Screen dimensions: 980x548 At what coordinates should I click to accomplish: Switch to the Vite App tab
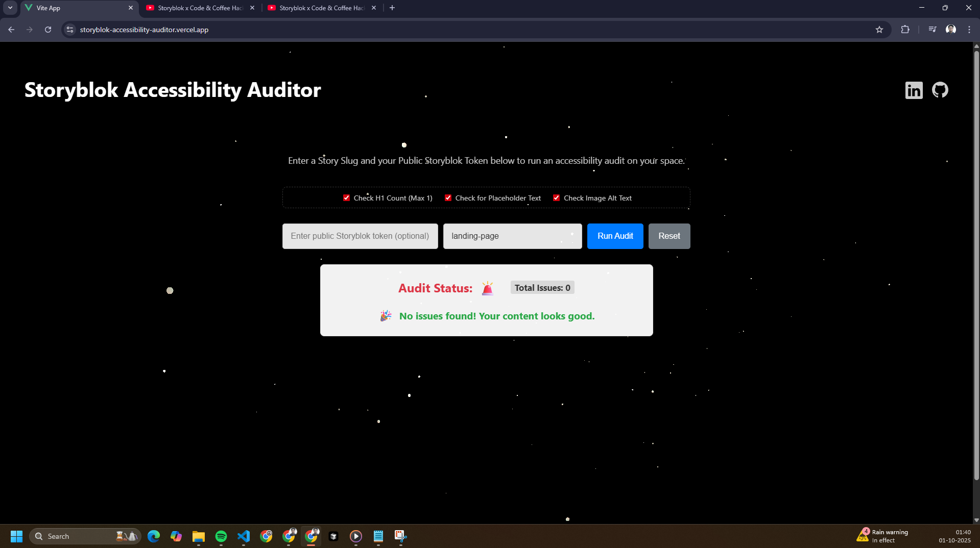79,8
